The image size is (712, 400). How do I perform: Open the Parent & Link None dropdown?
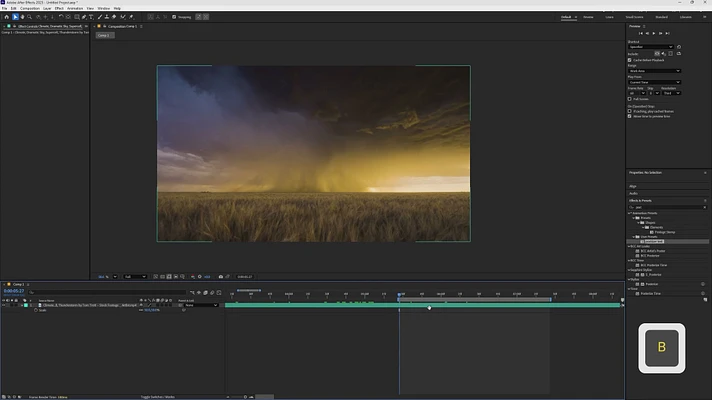201,305
